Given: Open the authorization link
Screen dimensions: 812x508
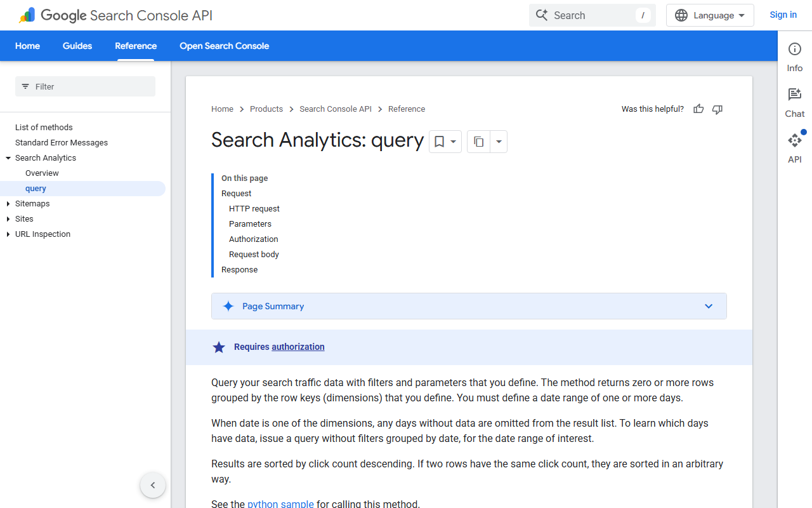Looking at the screenshot, I should (x=298, y=347).
